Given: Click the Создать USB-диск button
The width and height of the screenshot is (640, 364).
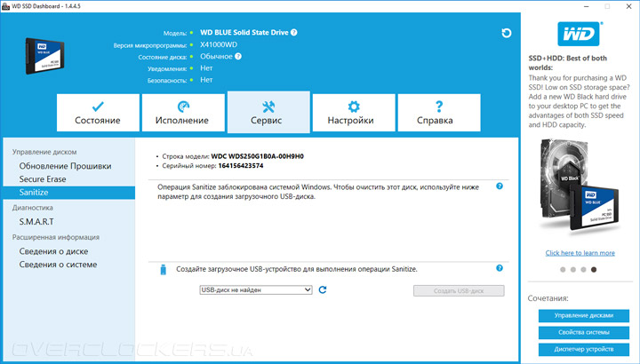Looking at the screenshot, I should coord(459,290).
